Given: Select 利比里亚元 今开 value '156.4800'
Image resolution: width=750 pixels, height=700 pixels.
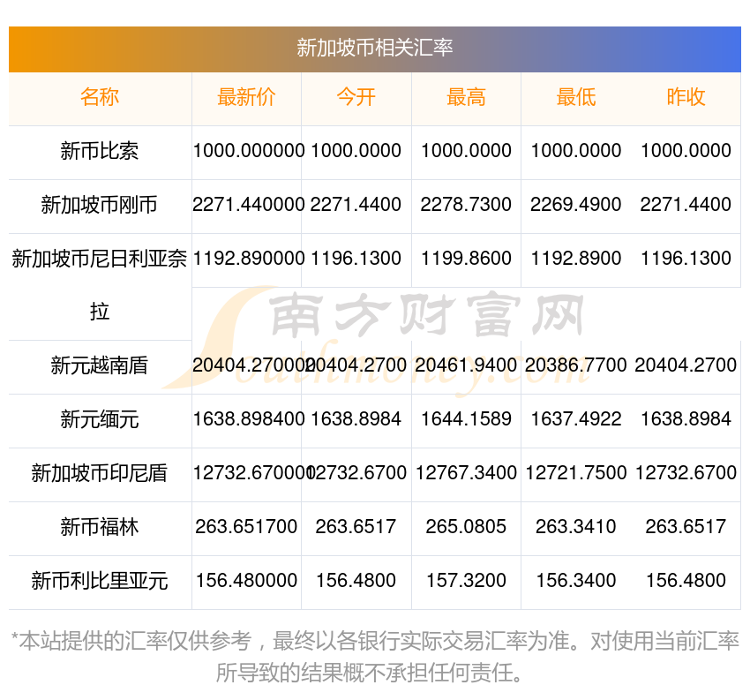Looking at the screenshot, I should (x=356, y=580).
